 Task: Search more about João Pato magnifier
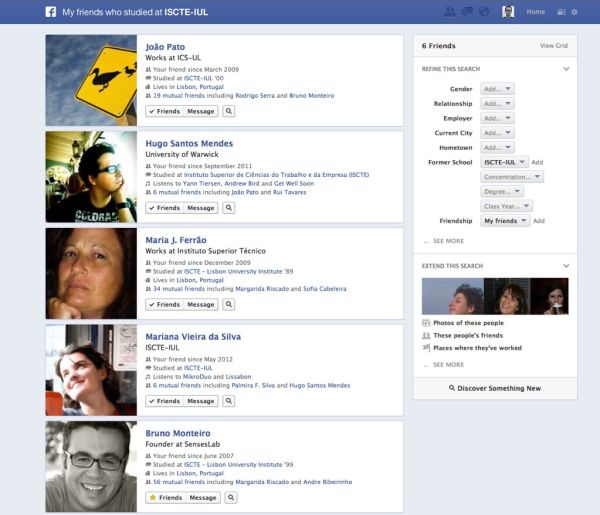click(x=229, y=111)
